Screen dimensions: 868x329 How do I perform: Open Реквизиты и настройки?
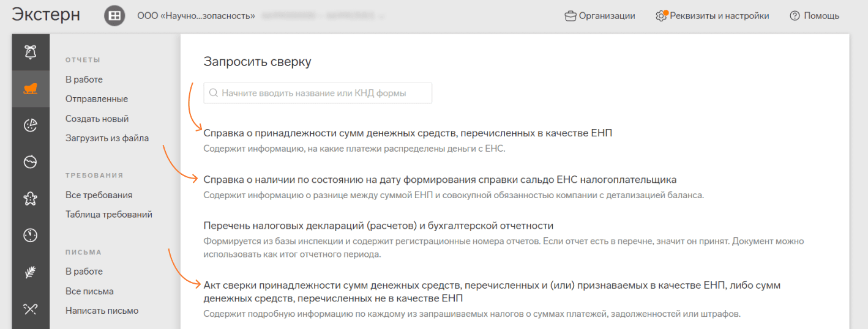[712, 16]
